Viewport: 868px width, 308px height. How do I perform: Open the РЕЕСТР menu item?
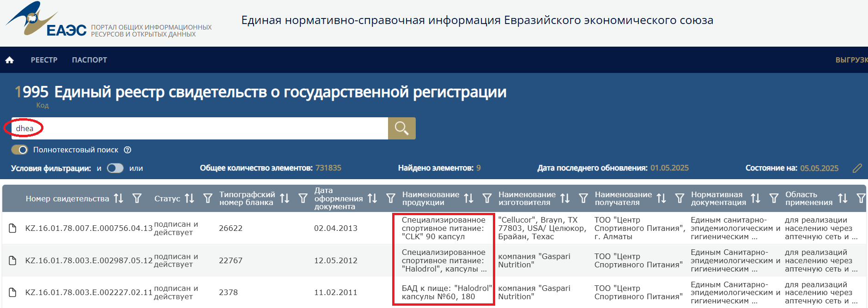coord(44,60)
